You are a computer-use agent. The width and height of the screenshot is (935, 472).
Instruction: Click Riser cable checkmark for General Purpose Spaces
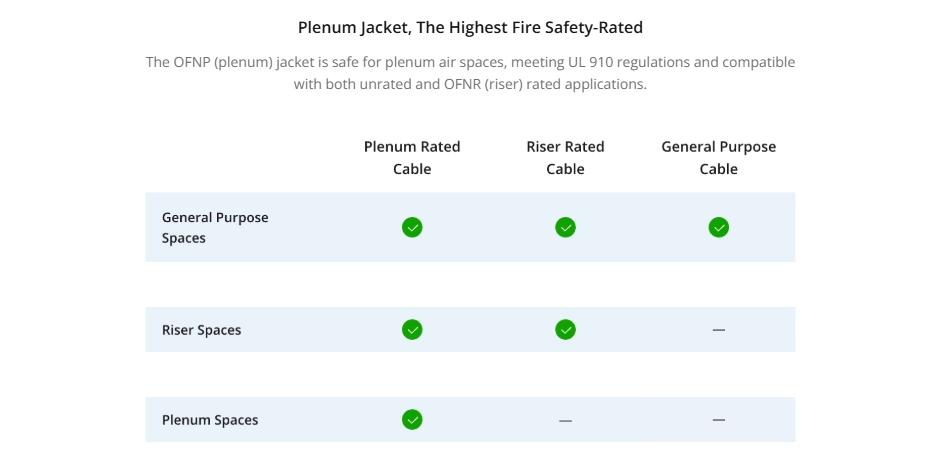tap(565, 227)
